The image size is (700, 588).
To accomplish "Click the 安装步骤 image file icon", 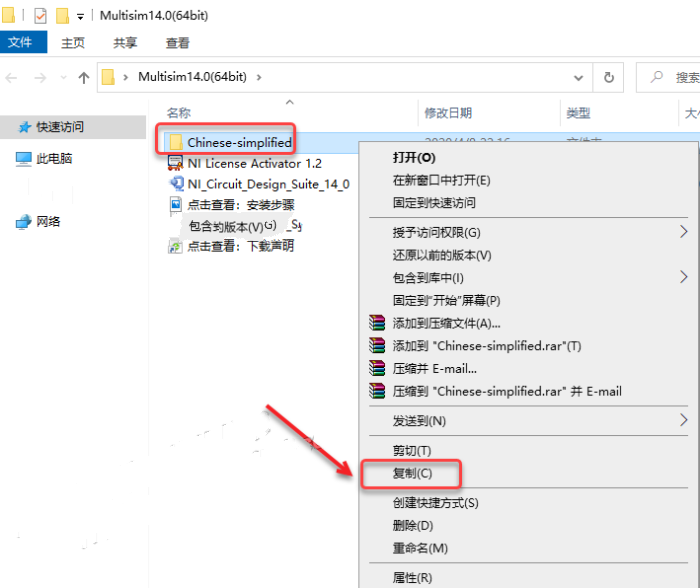I will pyautogui.click(x=176, y=205).
